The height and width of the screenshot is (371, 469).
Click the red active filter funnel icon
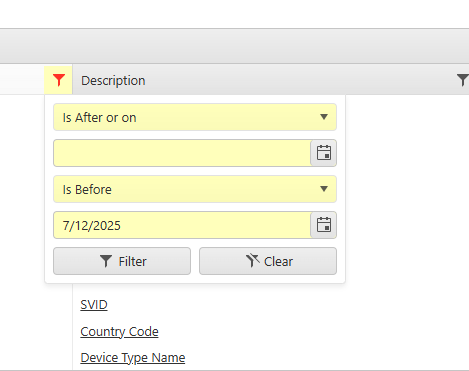59,80
